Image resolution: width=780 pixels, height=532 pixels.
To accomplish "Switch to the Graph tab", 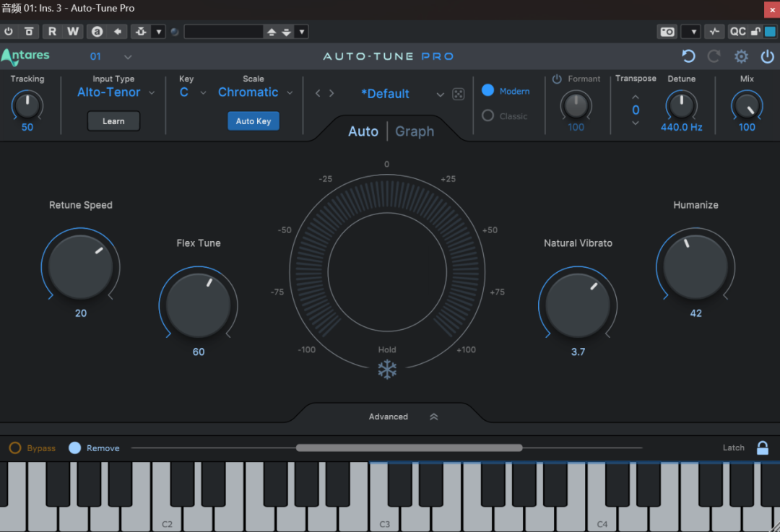I will tap(415, 131).
